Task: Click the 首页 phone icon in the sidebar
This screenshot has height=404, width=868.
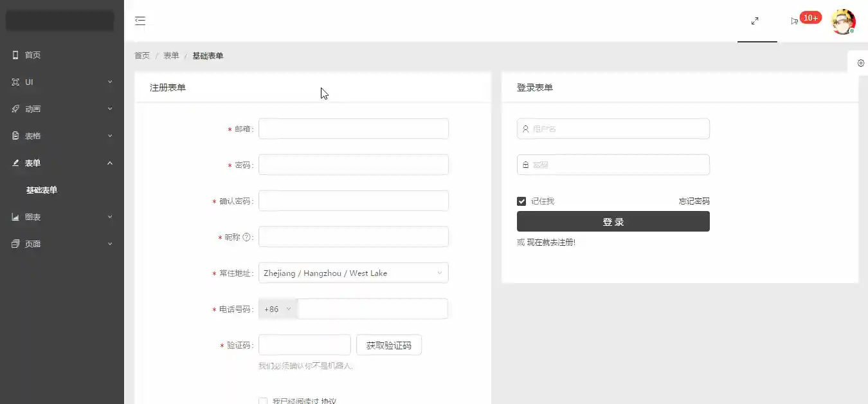Action: coord(15,55)
